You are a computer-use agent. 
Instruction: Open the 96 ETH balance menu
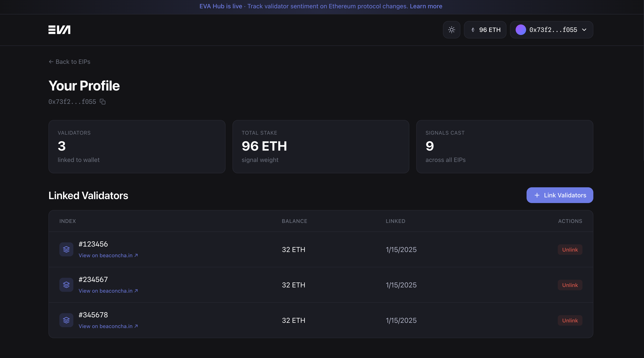click(x=485, y=30)
